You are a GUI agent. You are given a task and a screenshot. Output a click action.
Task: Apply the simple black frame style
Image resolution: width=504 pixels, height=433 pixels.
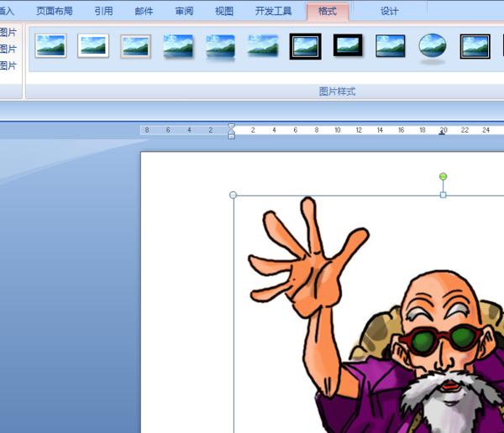(x=391, y=46)
